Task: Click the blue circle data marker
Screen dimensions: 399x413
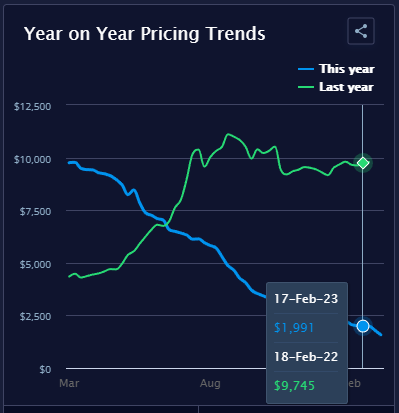Action: (x=363, y=326)
